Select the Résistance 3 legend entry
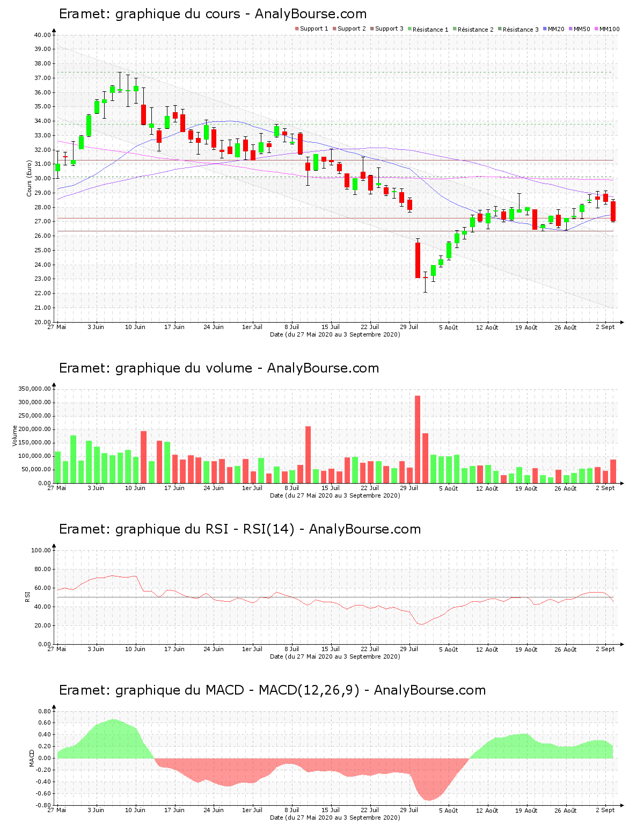This screenshot has height=832, width=644. pyautogui.click(x=518, y=29)
